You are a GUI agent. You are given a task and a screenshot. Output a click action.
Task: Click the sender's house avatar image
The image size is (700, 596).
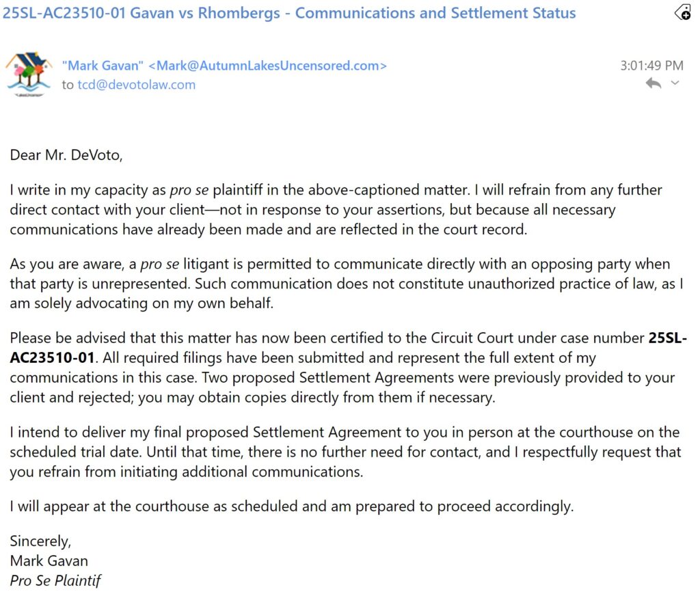click(x=29, y=74)
